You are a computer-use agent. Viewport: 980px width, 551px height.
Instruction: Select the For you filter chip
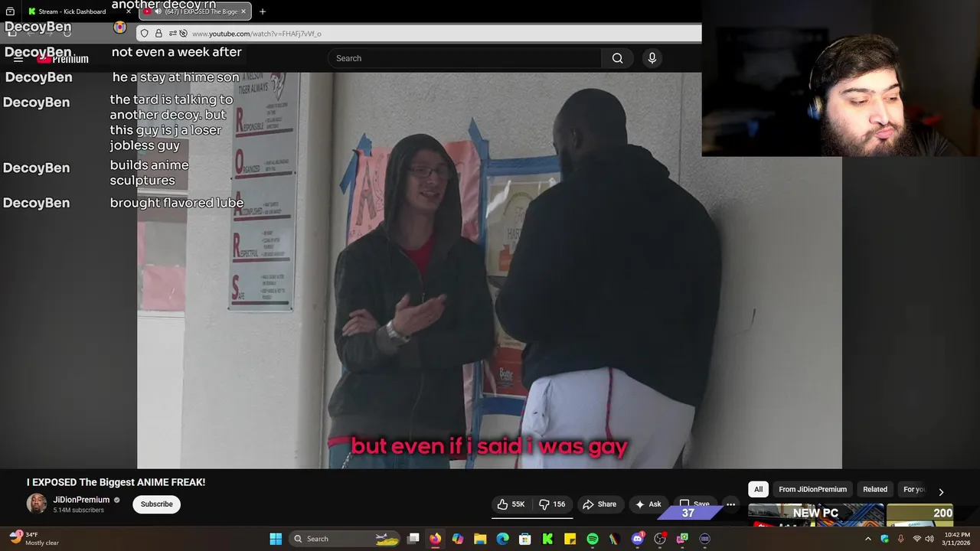pyautogui.click(x=914, y=490)
